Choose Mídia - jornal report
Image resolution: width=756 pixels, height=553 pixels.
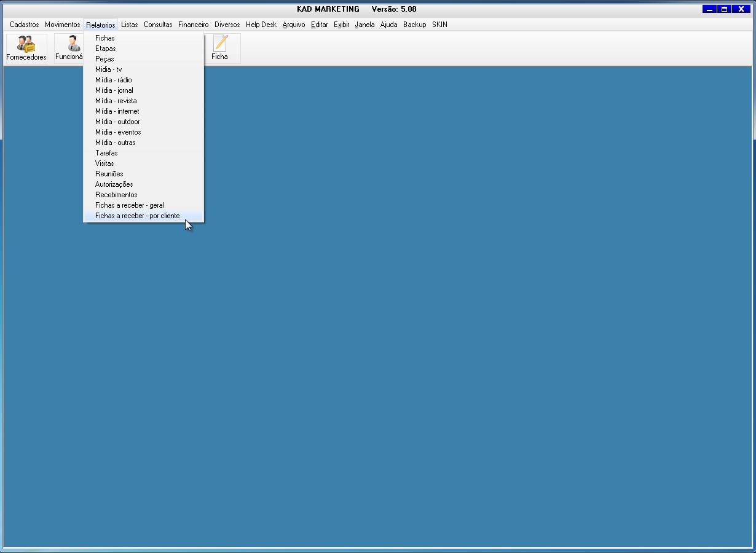pyautogui.click(x=144, y=90)
